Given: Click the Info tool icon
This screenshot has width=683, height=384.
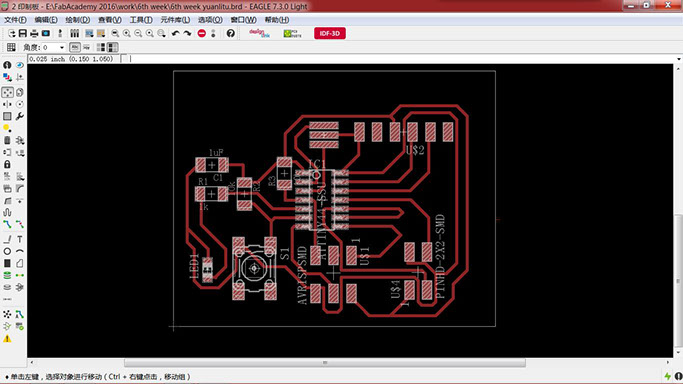Looking at the screenshot, I should click(7, 65).
